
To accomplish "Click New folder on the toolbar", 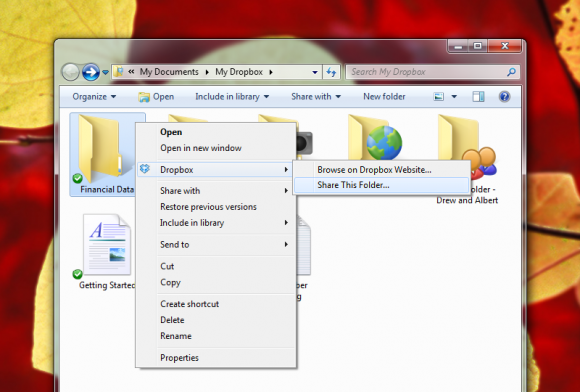I will tap(384, 97).
